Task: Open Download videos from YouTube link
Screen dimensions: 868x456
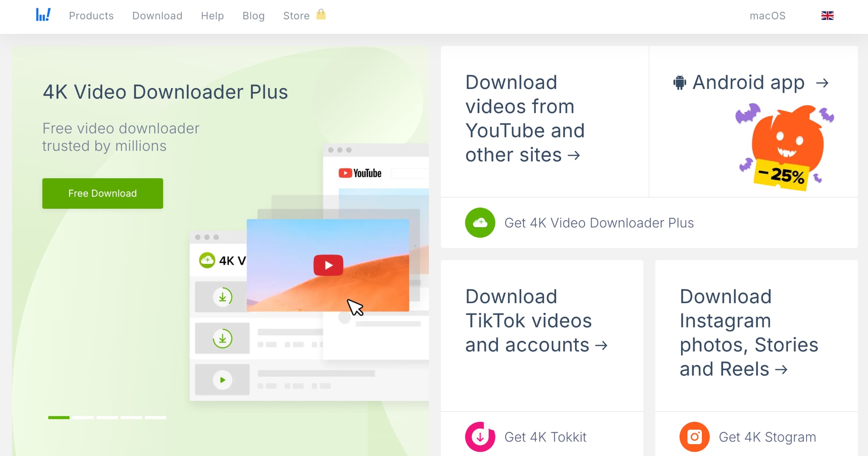Action: (525, 119)
